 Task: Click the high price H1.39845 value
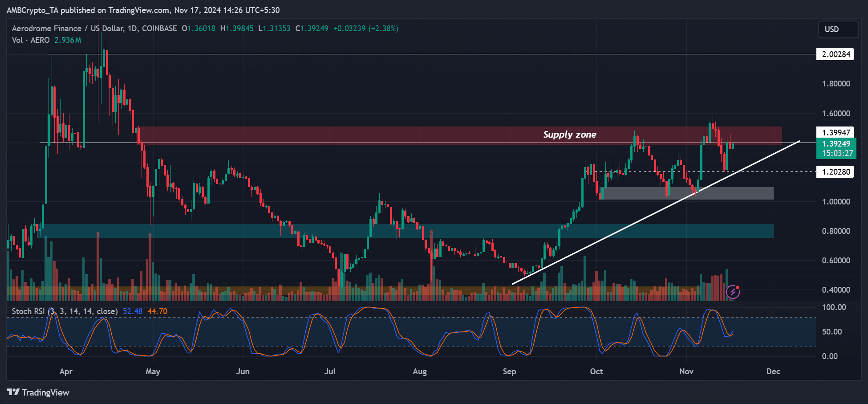pos(237,29)
